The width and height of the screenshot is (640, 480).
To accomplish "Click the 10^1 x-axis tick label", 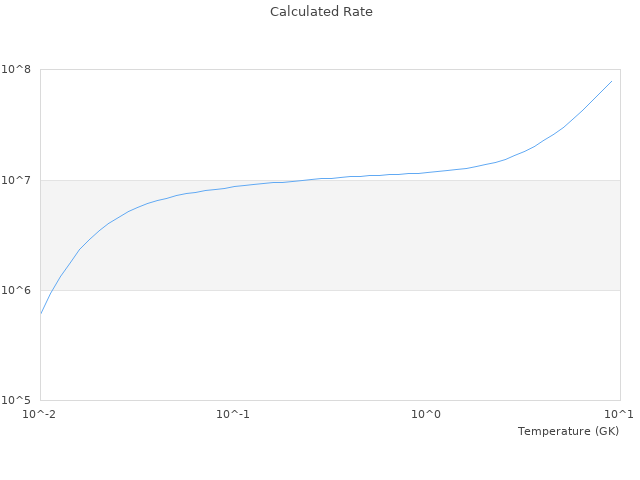I will [x=619, y=414].
